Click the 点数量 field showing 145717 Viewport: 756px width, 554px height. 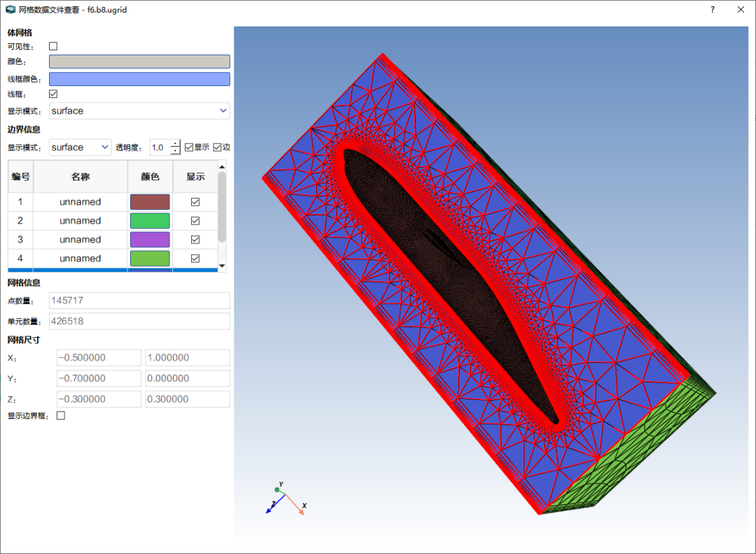point(139,301)
